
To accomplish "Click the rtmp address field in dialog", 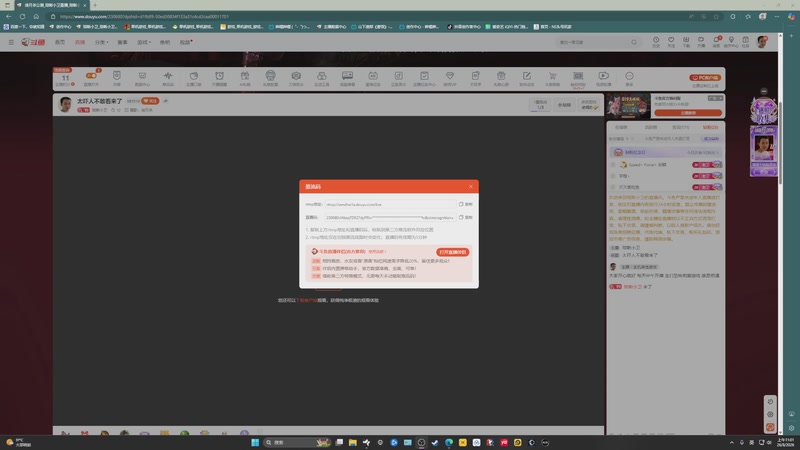I will point(390,204).
